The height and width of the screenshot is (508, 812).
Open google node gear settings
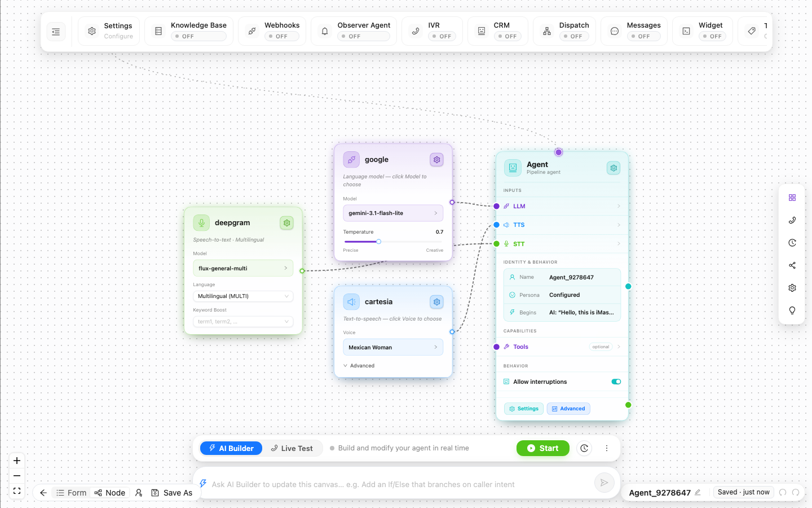click(x=436, y=160)
